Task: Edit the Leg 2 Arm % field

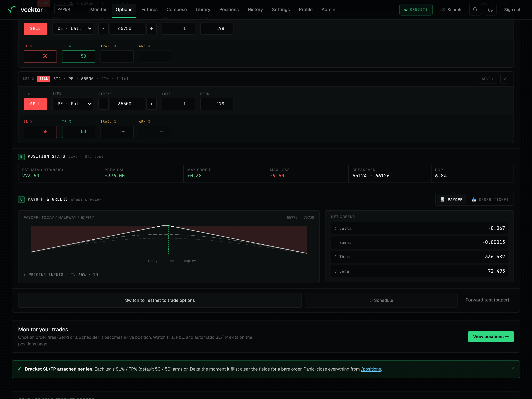Action: [x=155, y=132]
